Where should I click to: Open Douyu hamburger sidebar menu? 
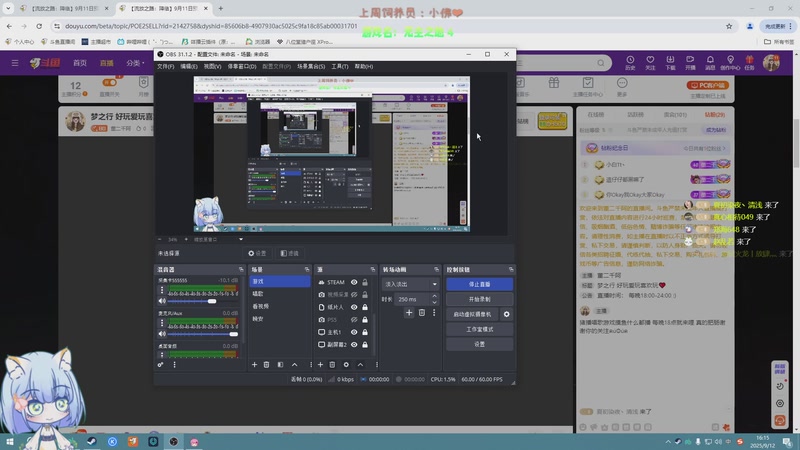pos(15,63)
